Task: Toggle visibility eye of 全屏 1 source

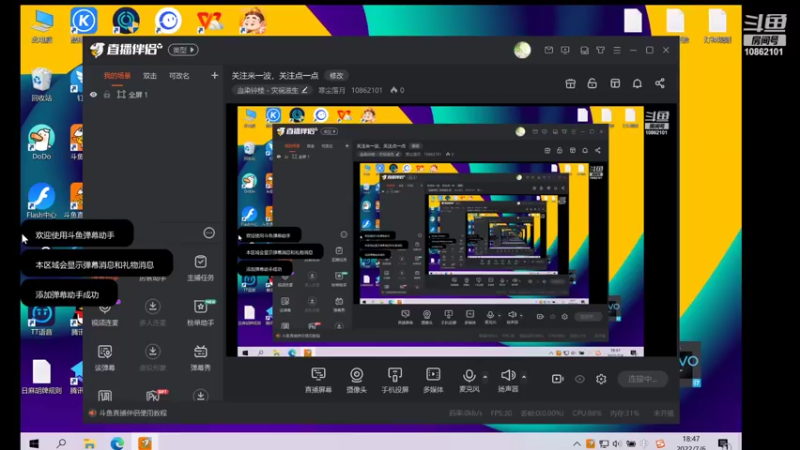Action: [93, 94]
